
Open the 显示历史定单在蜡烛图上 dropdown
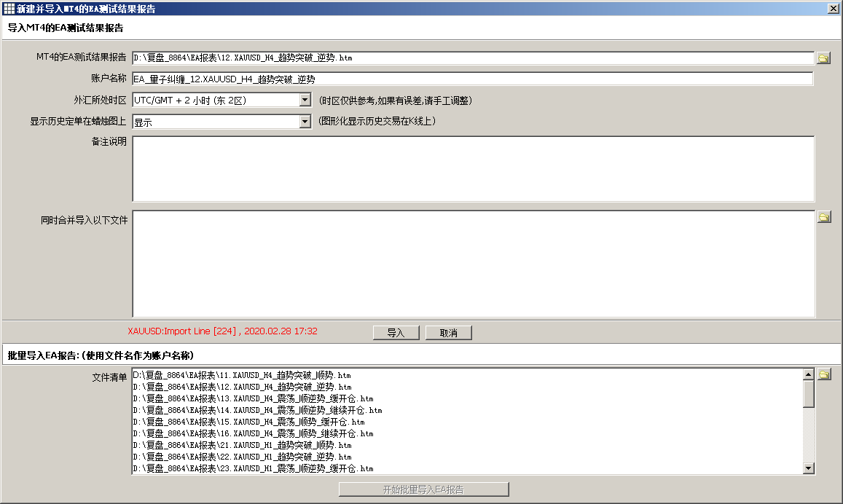pyautogui.click(x=305, y=122)
